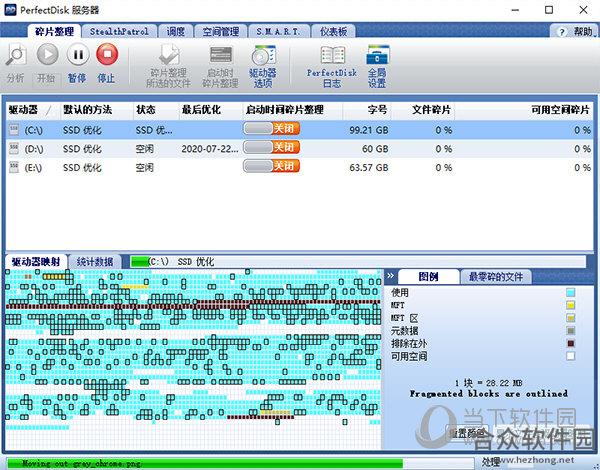This screenshot has width=600, height=470.
Task: Toggle boot time defrag switch for D: drive
Action: point(271,147)
